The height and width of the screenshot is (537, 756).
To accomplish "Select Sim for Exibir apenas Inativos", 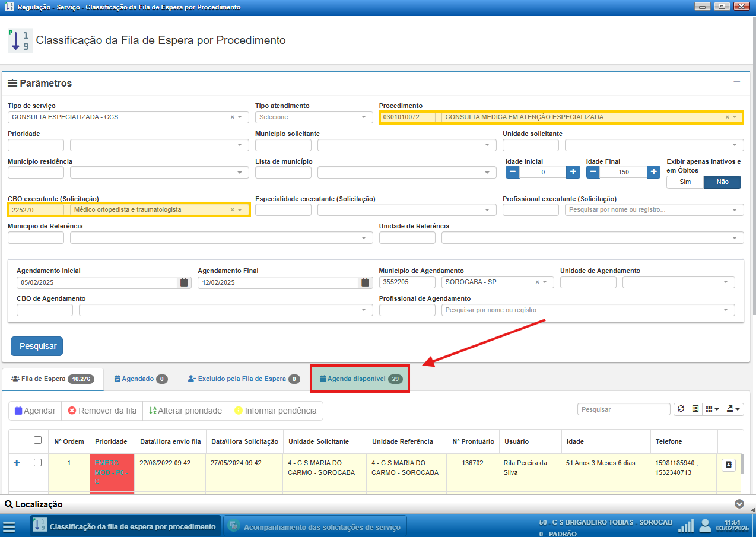I will 685,182.
